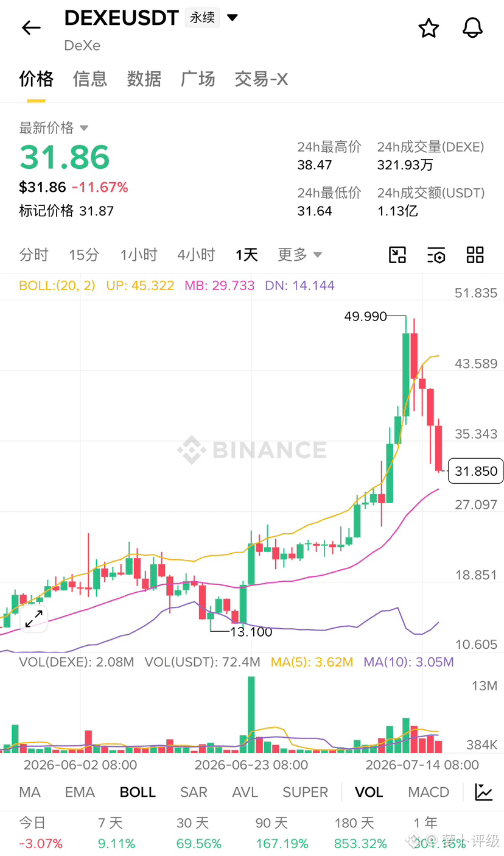Select the 1小时 timeframe
504x856 pixels.
click(x=139, y=255)
